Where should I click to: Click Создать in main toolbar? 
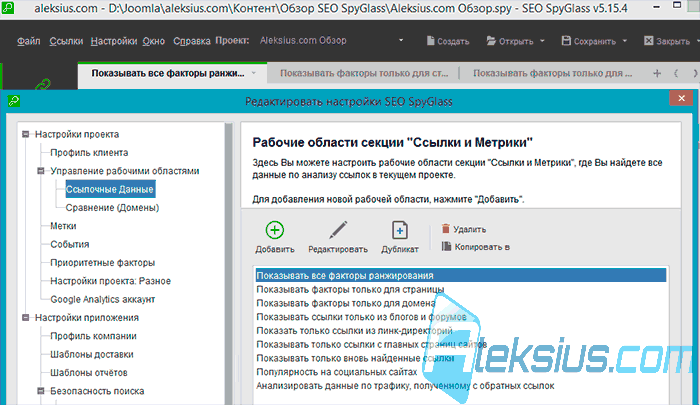coord(448,41)
